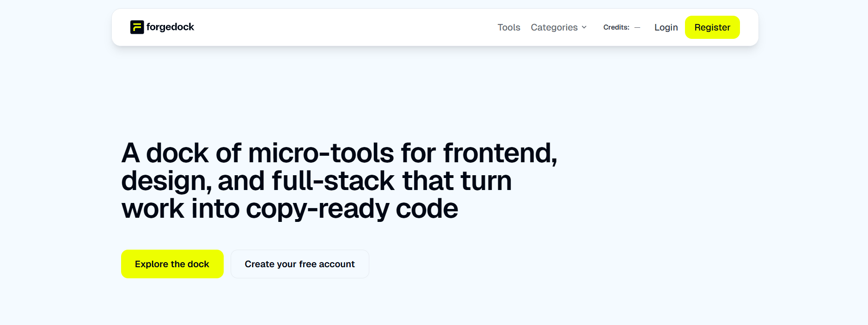
Task: Open the Categories menu
Action: click(x=554, y=28)
